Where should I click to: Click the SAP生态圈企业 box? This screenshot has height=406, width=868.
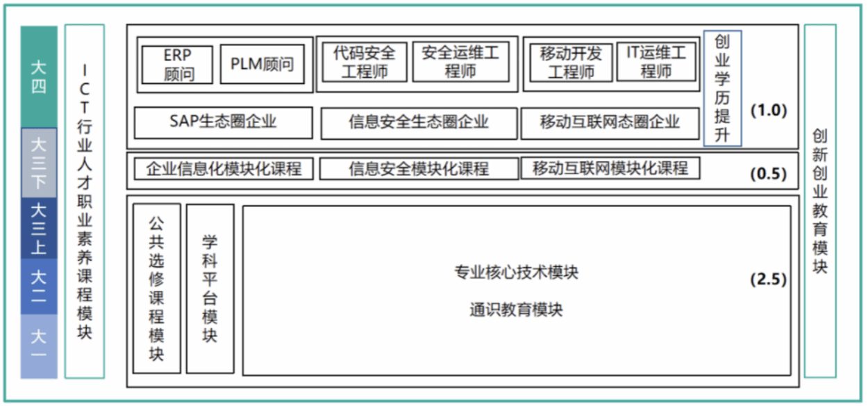[x=223, y=122]
